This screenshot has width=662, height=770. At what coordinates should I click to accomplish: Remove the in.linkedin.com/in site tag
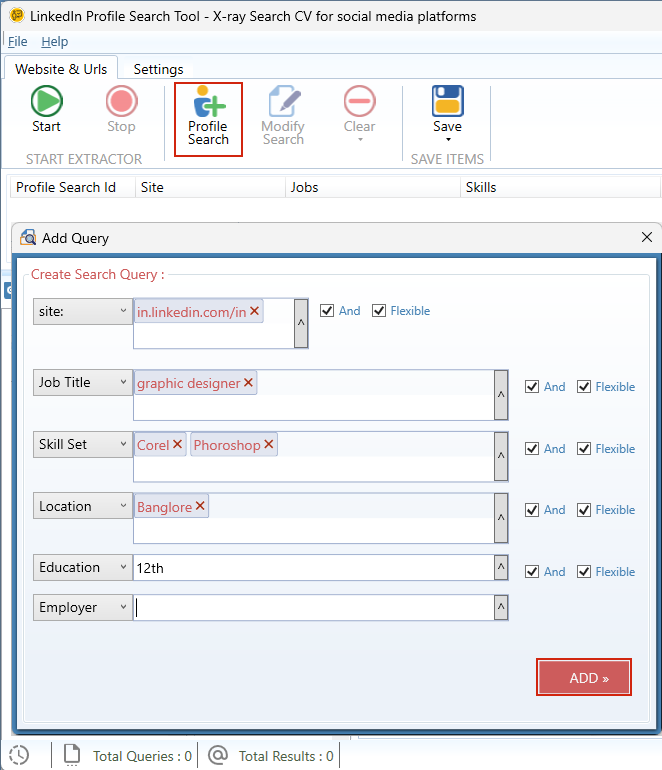pos(254,311)
